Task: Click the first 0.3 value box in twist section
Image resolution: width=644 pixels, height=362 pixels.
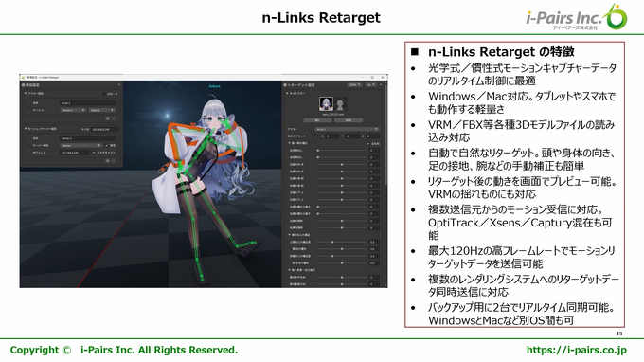Action: pyautogui.click(x=374, y=242)
